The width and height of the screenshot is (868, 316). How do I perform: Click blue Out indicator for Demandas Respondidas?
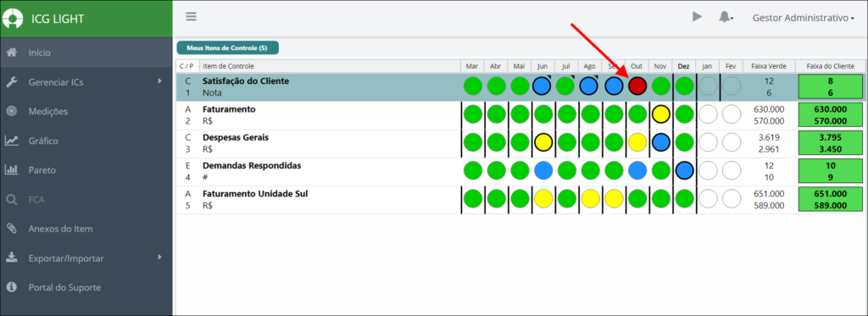[x=637, y=171]
